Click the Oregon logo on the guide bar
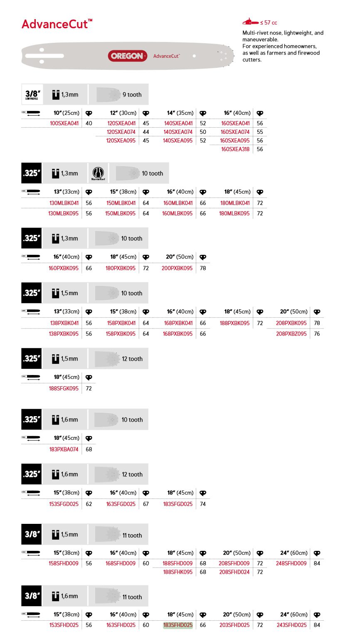 coord(127,56)
